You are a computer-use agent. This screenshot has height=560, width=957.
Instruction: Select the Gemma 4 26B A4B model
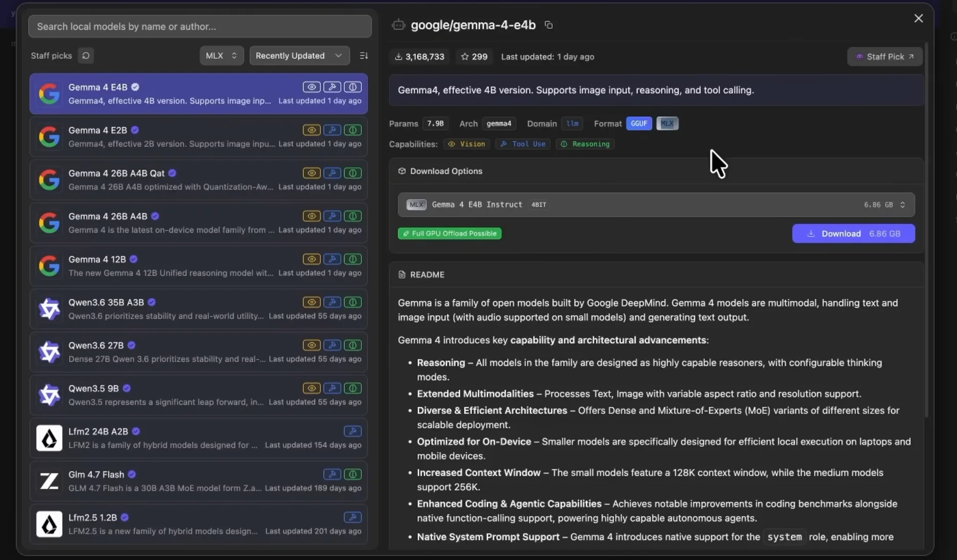pos(199,223)
